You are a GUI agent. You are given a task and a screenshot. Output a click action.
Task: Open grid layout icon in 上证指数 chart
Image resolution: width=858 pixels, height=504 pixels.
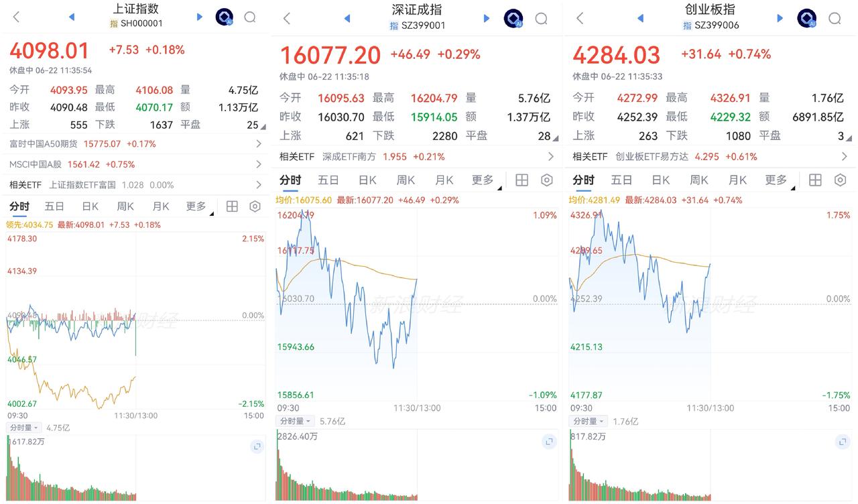[232, 206]
